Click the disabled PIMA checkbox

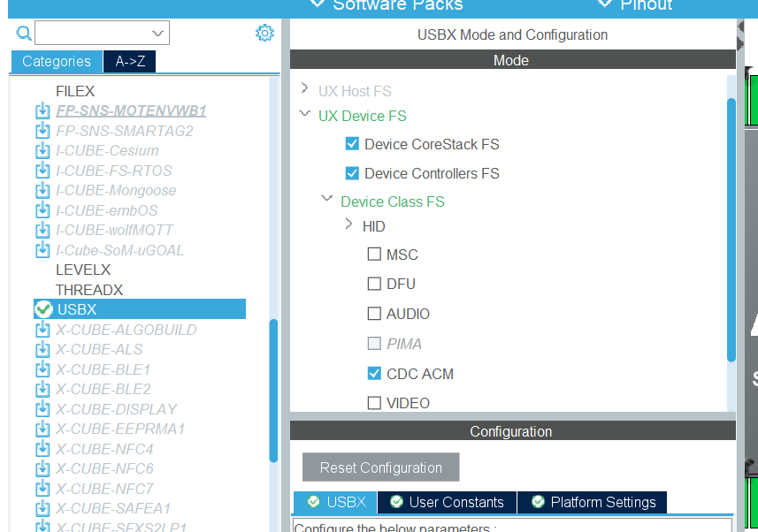[374, 344]
